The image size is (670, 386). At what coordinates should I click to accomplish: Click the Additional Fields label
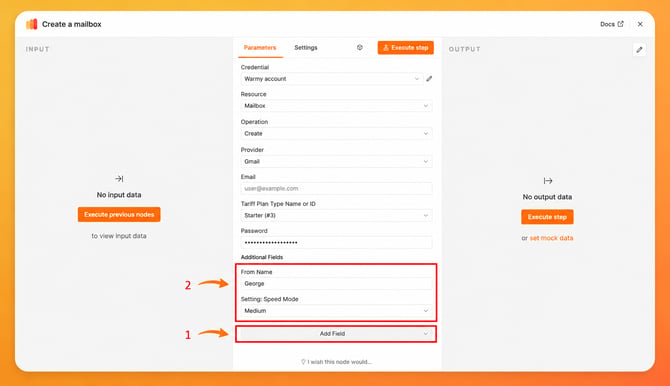pyautogui.click(x=262, y=257)
